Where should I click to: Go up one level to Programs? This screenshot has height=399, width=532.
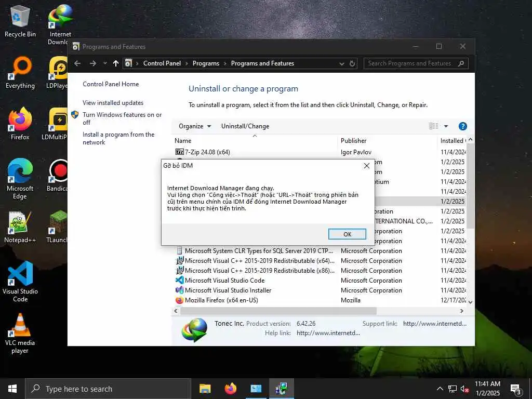[116, 63]
